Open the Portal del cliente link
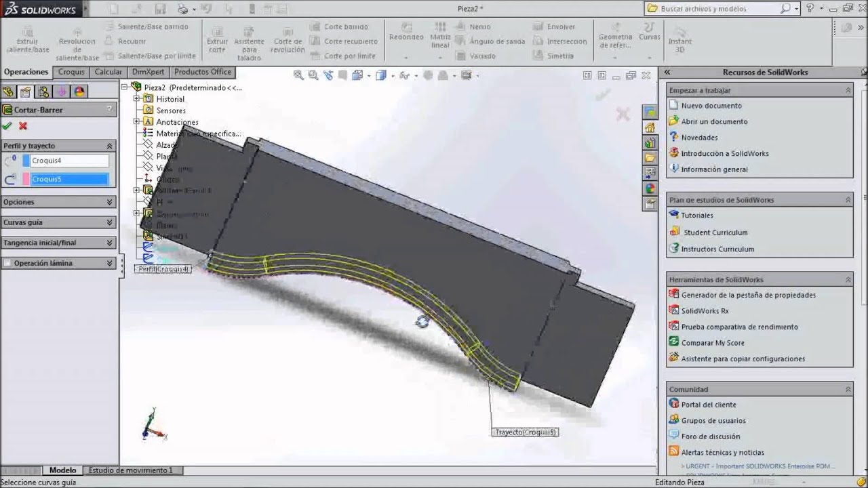This screenshot has width=868, height=488. tap(708, 405)
